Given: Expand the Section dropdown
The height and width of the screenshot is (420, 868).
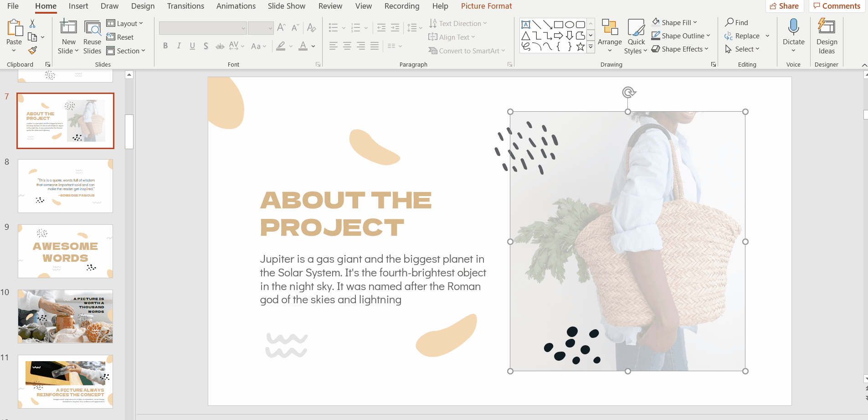Looking at the screenshot, I should pyautogui.click(x=126, y=51).
